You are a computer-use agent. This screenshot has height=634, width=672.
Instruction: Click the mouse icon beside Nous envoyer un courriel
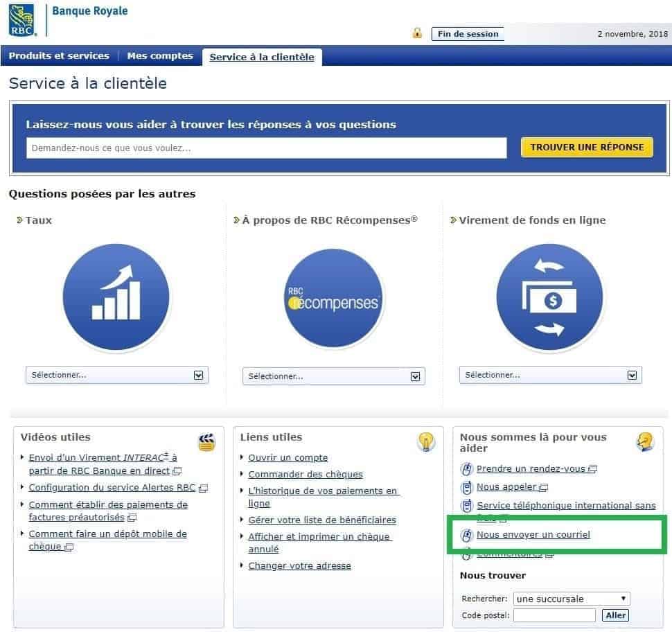(x=467, y=535)
